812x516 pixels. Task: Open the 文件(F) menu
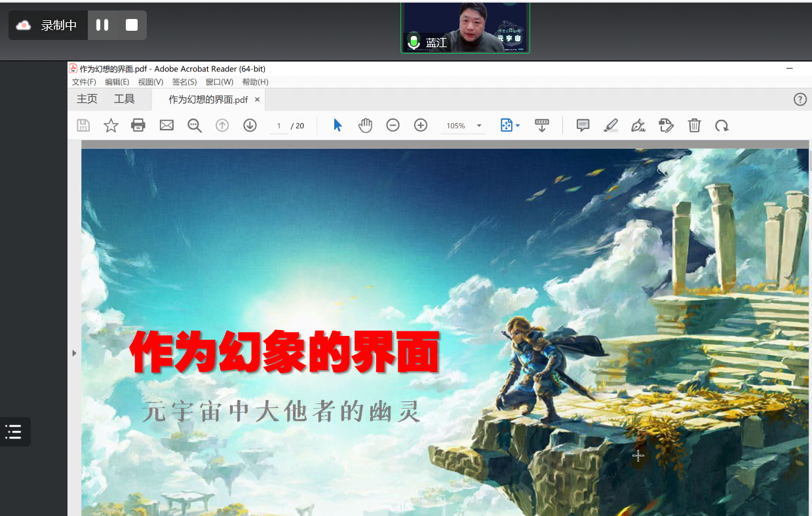coord(84,82)
